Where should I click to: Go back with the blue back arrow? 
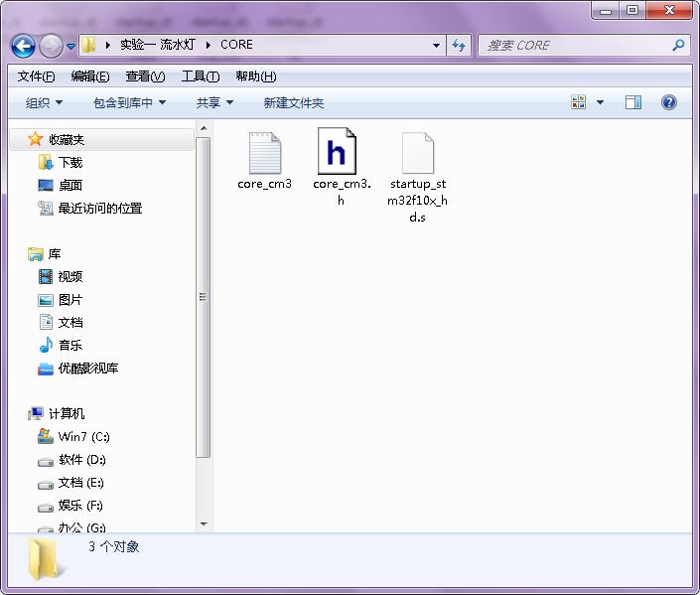[23, 46]
